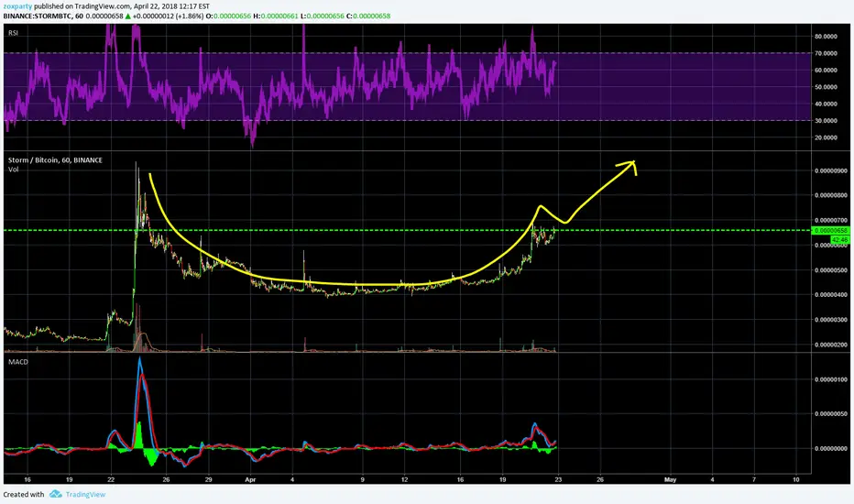Select the Storm / Bitcoin, 60, BINANCE title
The width and height of the screenshot is (854, 504).
pos(55,160)
